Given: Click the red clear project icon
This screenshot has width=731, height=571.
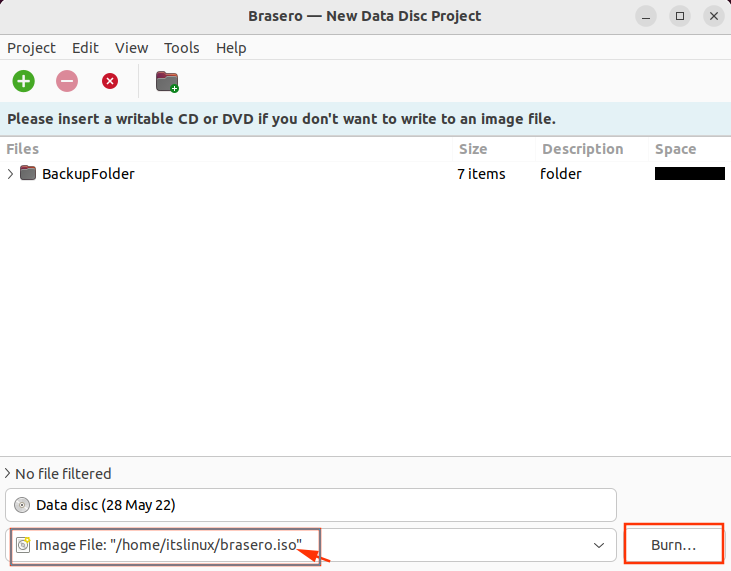Looking at the screenshot, I should tap(110, 81).
